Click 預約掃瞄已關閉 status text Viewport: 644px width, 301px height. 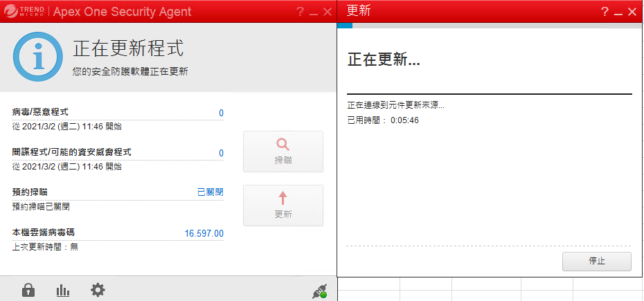click(x=41, y=207)
